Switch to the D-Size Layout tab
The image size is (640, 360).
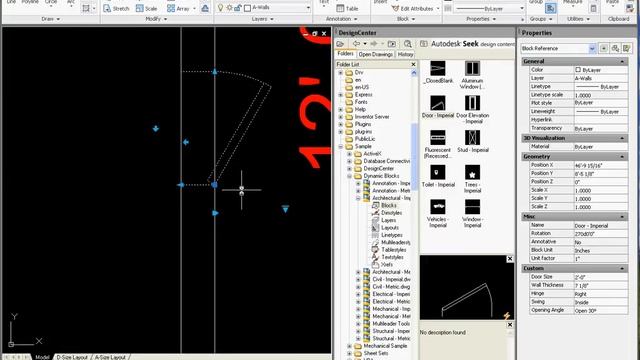tap(72, 357)
